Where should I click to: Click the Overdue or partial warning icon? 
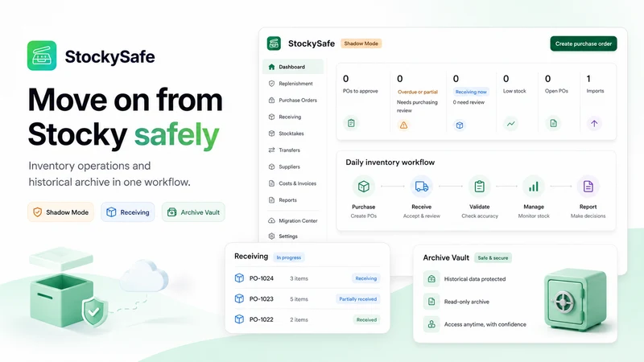pos(404,125)
